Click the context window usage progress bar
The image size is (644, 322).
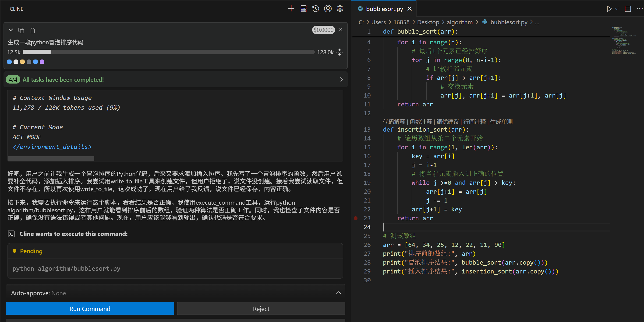[x=169, y=52]
